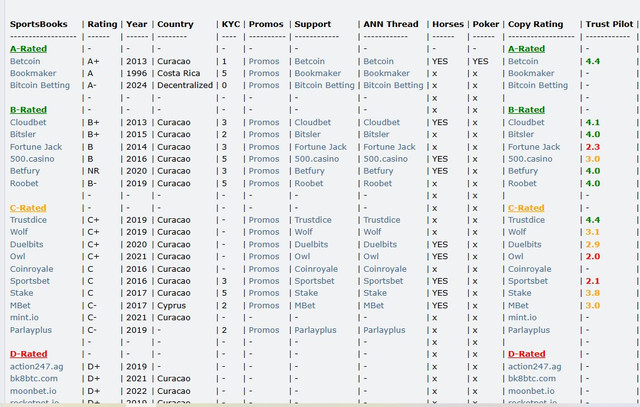This screenshot has height=407, width=640.
Task: Click D-Rated heading in Copy Rating column
Action: point(527,354)
